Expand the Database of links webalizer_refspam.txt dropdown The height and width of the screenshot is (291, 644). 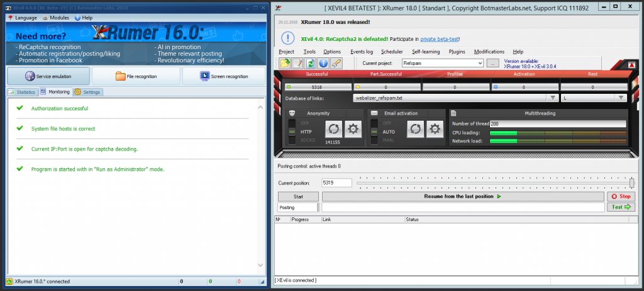point(552,98)
